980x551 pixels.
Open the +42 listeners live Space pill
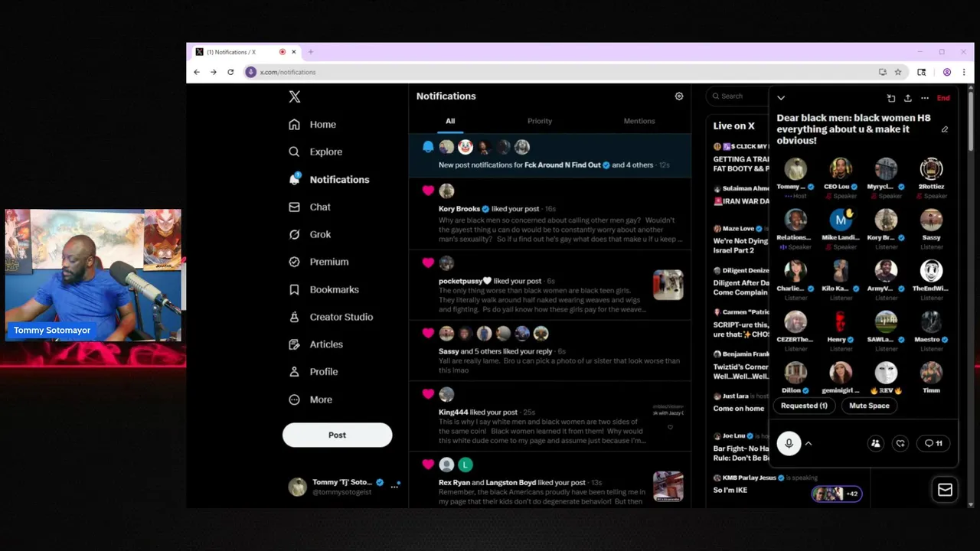click(837, 494)
